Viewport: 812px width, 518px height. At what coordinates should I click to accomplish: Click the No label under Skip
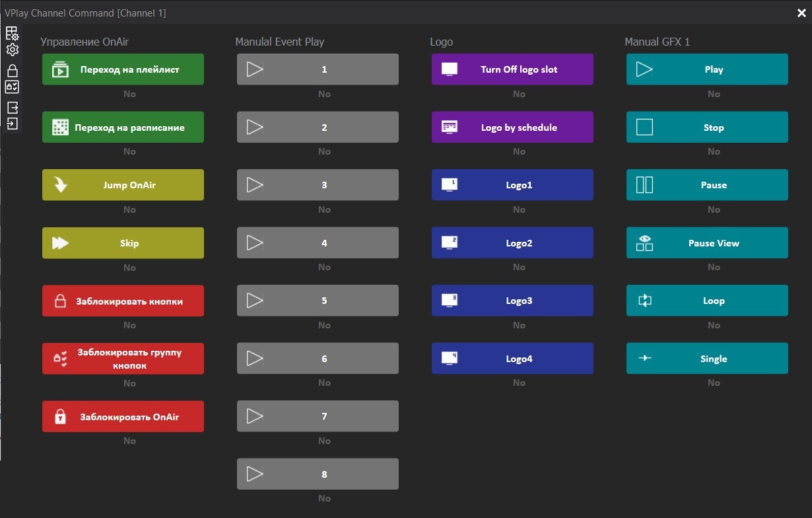tap(129, 268)
